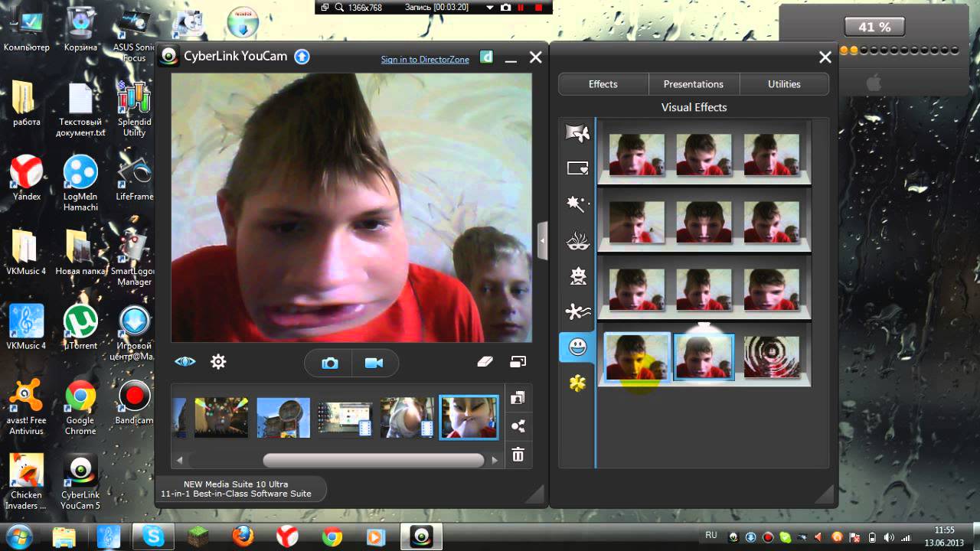Start video recording with the camcorder button
Screen dimensions: 980x551
click(374, 363)
